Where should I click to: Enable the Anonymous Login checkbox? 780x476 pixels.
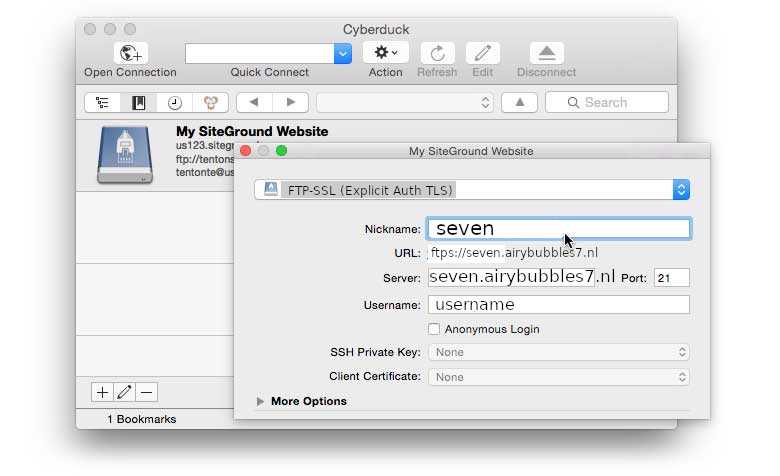[434, 329]
